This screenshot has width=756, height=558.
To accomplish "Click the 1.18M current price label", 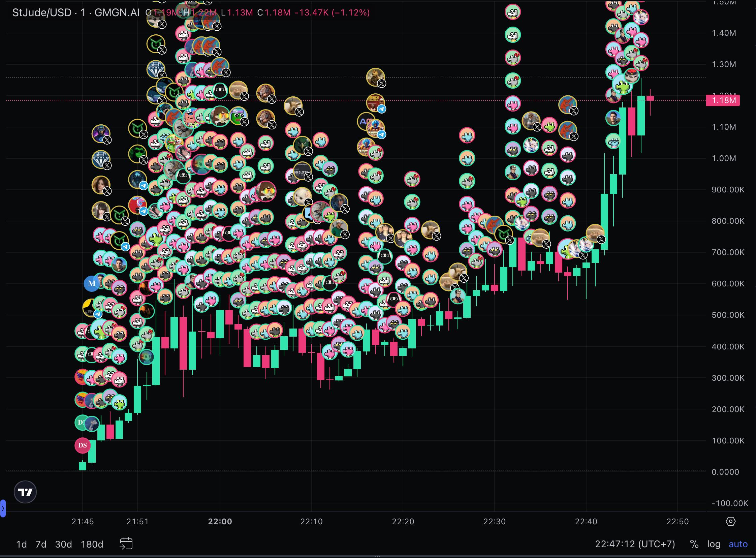I will [x=723, y=100].
